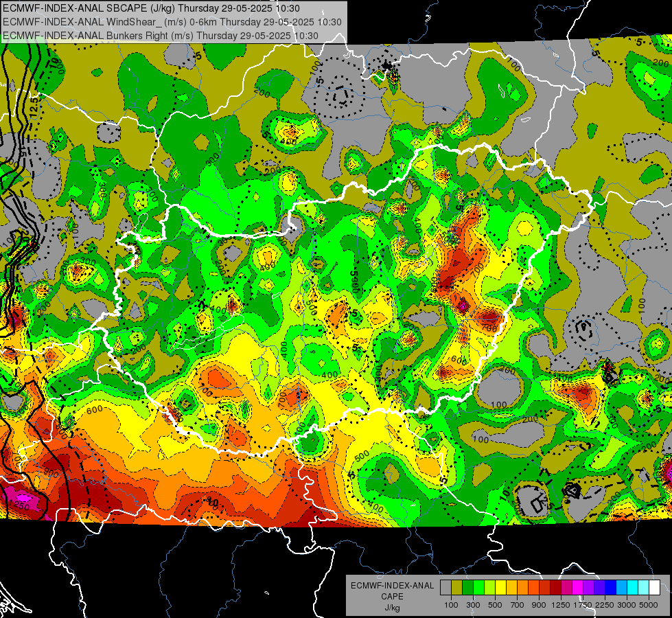The width and height of the screenshot is (672, 618).
Task: Select the red-orange legend swatch before 900
Action: click(x=533, y=587)
